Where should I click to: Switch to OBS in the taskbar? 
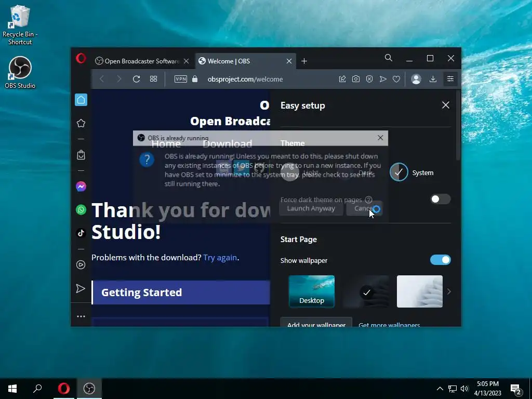[89, 389]
